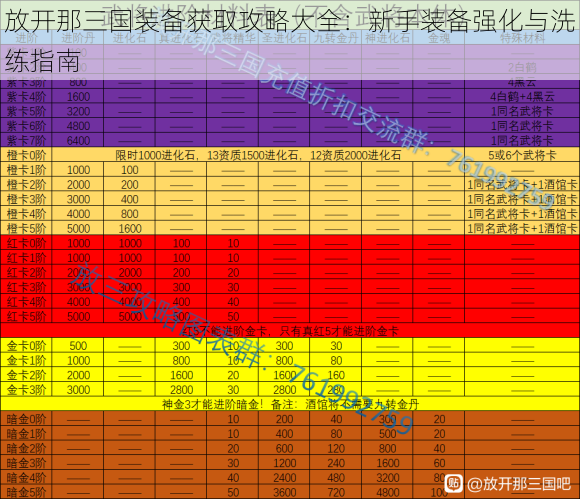Click the 橙卡0阶 row label
The width and height of the screenshot is (580, 499).
click(x=26, y=155)
